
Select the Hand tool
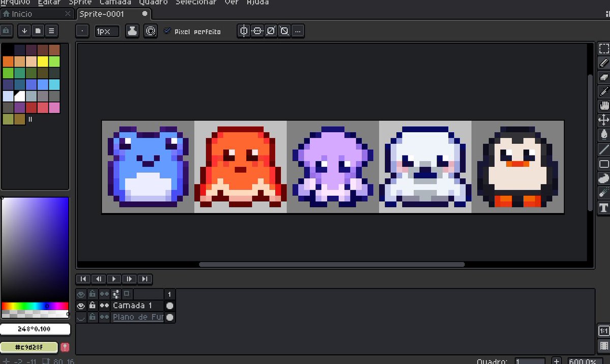603,106
